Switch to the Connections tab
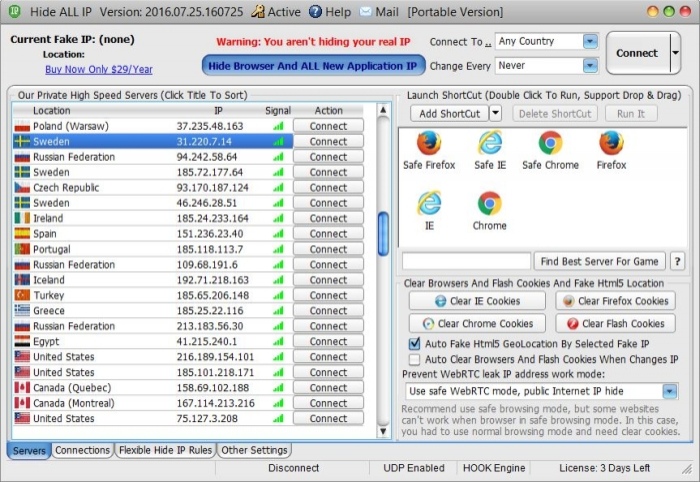This screenshot has width=700, height=482. pos(83,451)
